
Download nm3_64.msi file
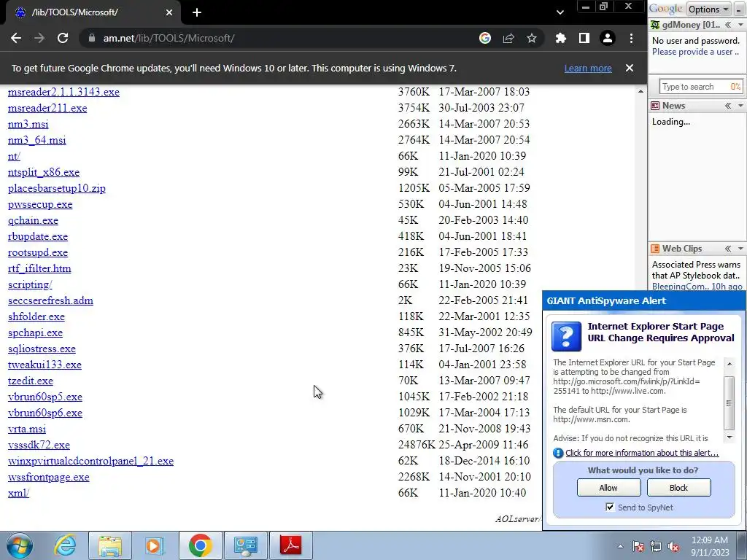point(36,140)
